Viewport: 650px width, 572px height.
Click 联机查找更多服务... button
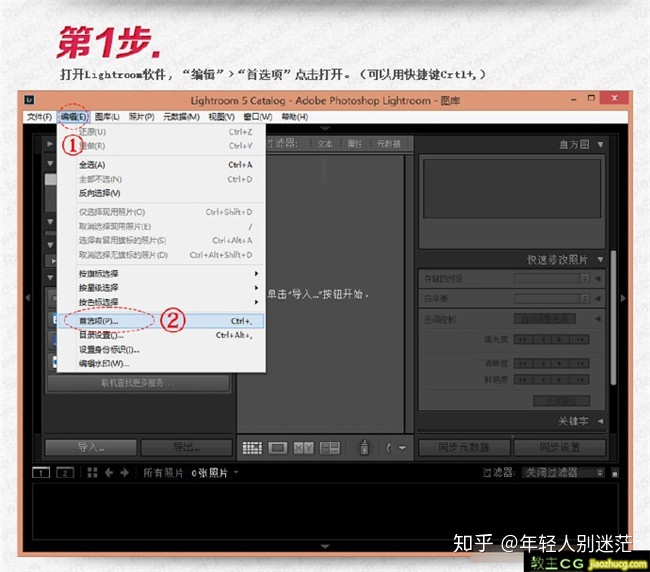click(138, 383)
